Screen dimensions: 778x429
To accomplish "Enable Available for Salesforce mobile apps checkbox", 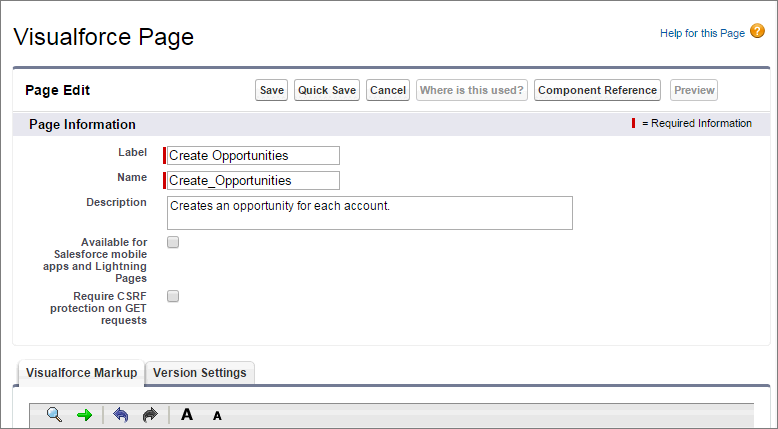I will pyautogui.click(x=173, y=242).
